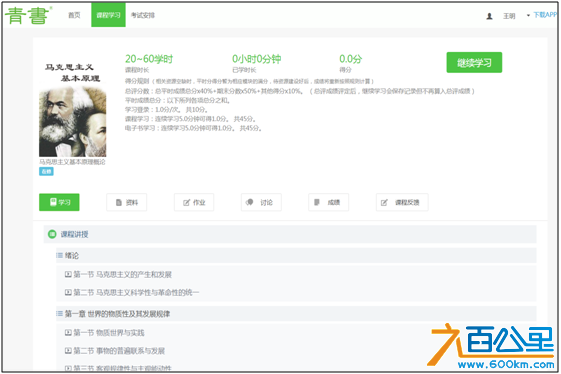Open the 作业 homework tab
The height and width of the screenshot is (374, 561).
point(194,203)
